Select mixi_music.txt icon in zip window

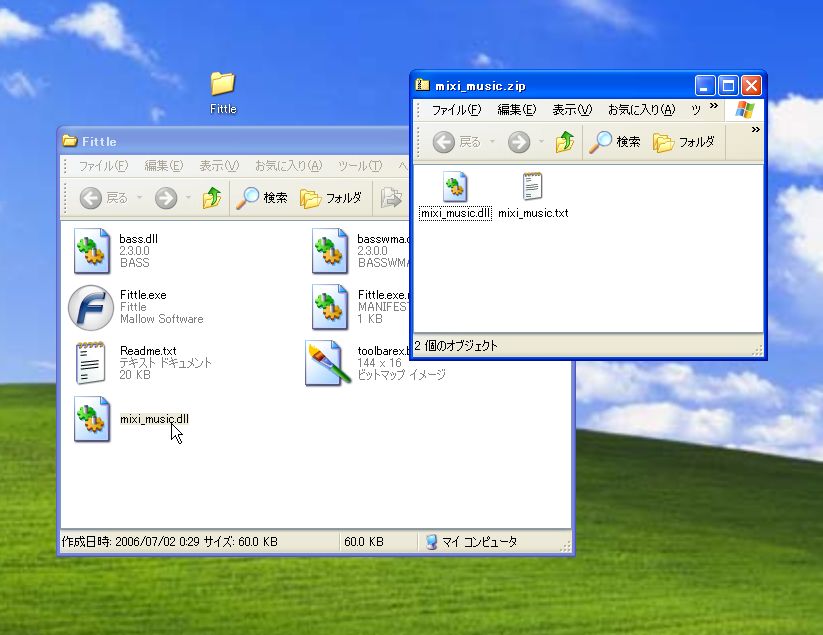[x=532, y=186]
